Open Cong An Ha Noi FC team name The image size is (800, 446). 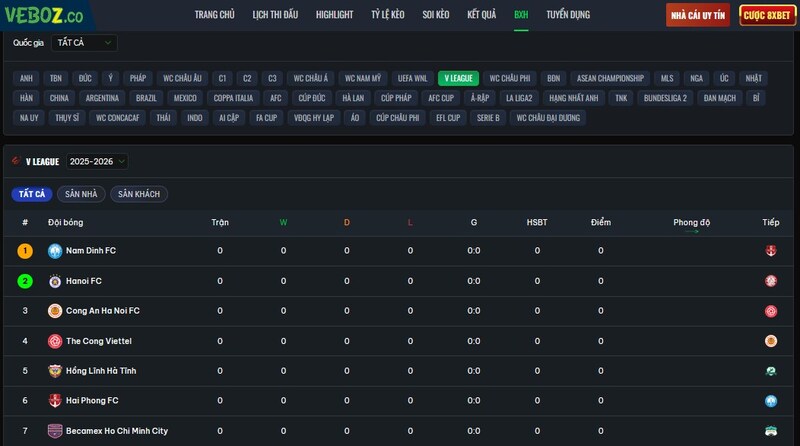103,311
